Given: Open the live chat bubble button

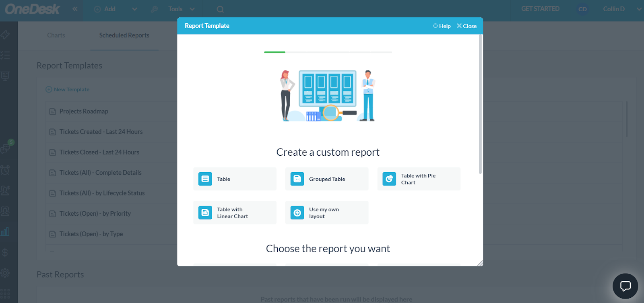Looking at the screenshot, I should (625, 286).
